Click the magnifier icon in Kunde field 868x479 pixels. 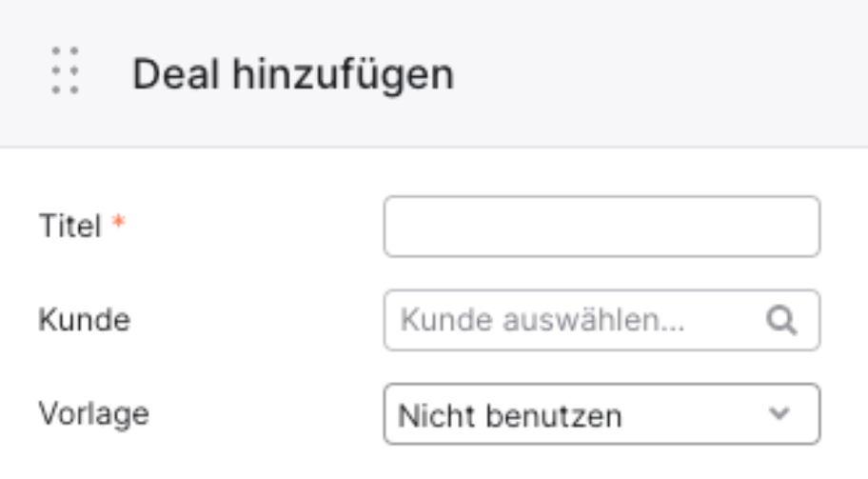pos(781,320)
